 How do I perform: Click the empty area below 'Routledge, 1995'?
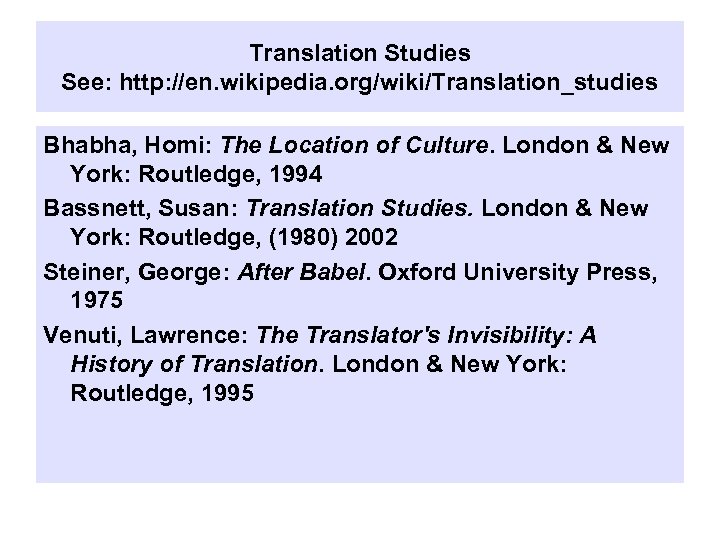[360, 445]
